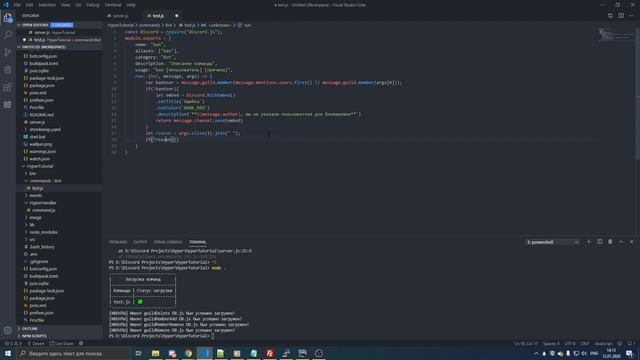
Task: Click the Spaces: 4 indentation status item
Action: coord(551,344)
